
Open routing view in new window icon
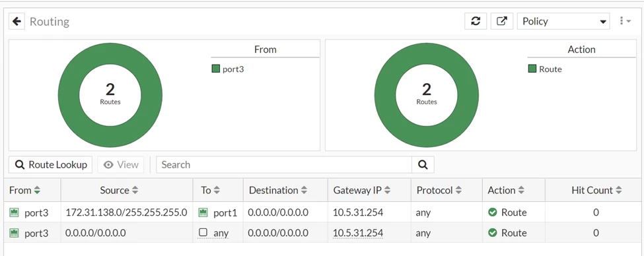click(502, 21)
